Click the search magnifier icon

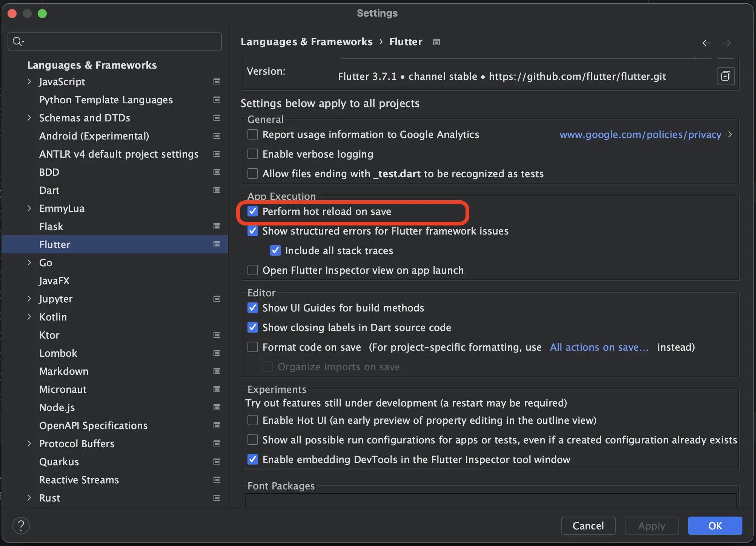[17, 41]
